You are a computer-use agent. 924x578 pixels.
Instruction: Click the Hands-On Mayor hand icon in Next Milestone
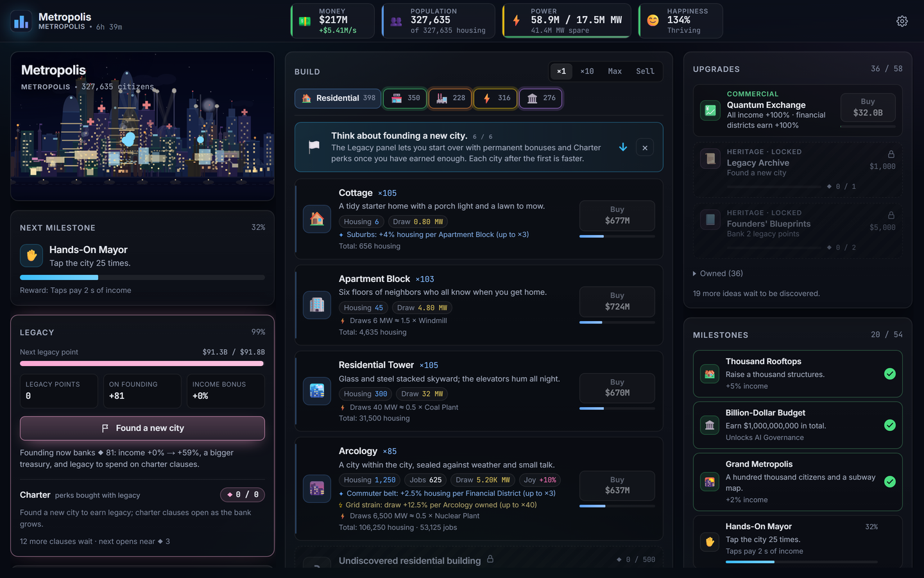[31, 256]
